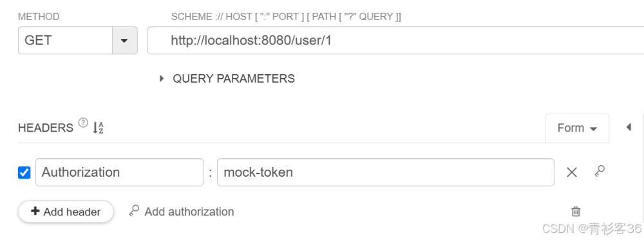Click the Add authorization link
Viewport: 644px width, 240px height.
click(x=189, y=212)
